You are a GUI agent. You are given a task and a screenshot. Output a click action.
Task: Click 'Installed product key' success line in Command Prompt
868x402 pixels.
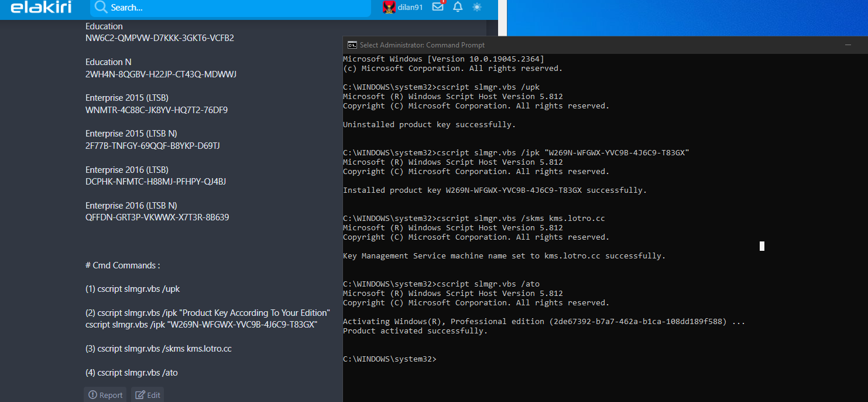(495, 190)
